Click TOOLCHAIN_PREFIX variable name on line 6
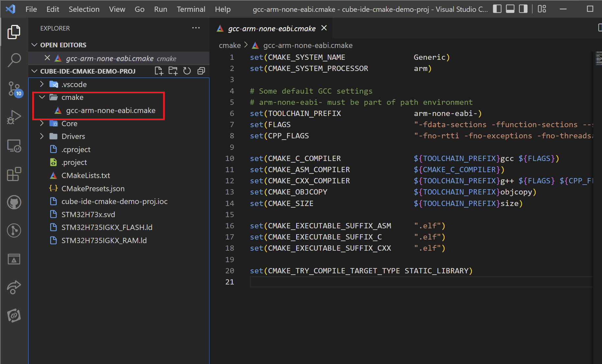The width and height of the screenshot is (602, 364). tap(304, 113)
